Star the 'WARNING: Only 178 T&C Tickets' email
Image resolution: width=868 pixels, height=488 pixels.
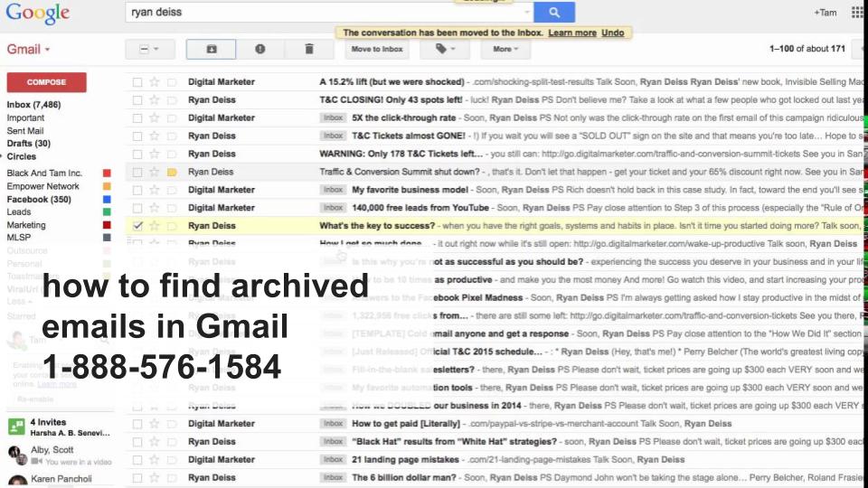pyautogui.click(x=155, y=154)
